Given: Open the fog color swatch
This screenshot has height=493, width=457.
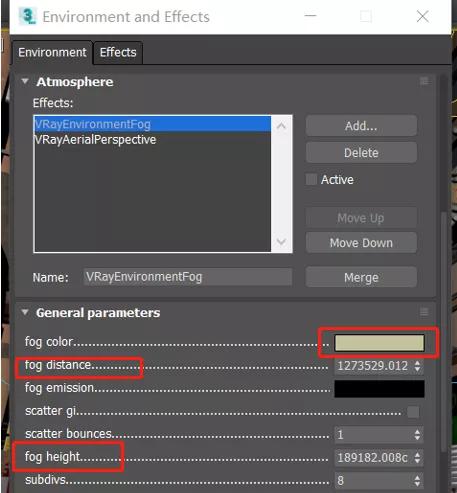Looking at the screenshot, I should (379, 343).
